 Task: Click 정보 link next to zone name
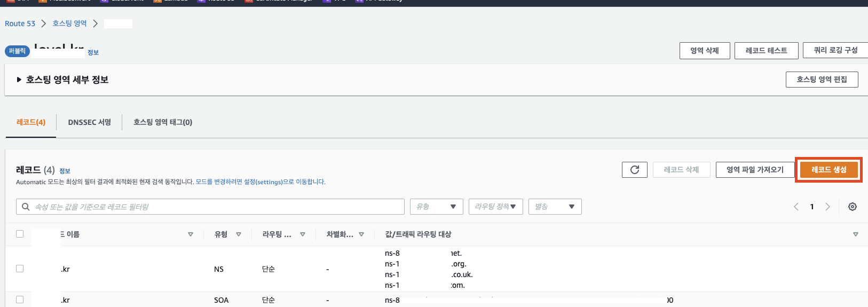point(93,52)
